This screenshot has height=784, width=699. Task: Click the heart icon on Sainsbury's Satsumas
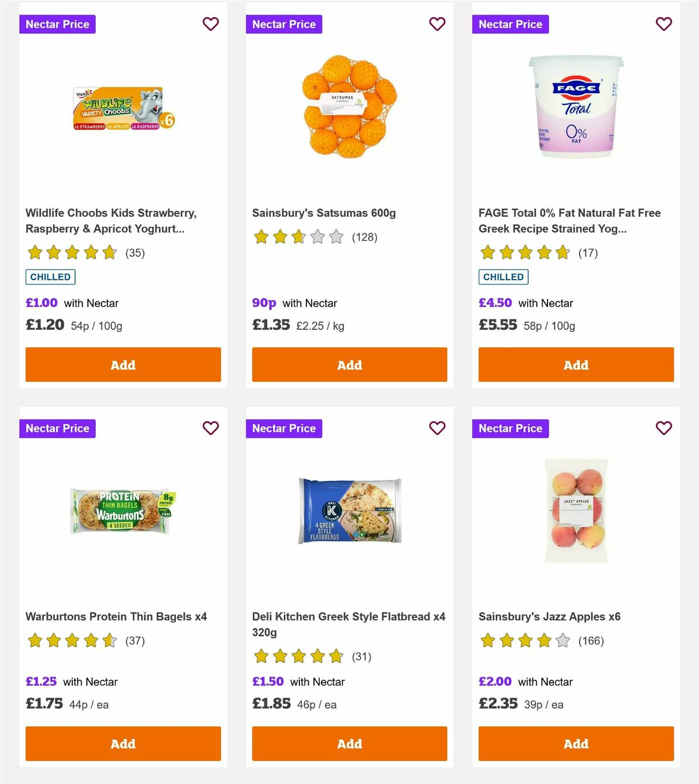point(437,24)
